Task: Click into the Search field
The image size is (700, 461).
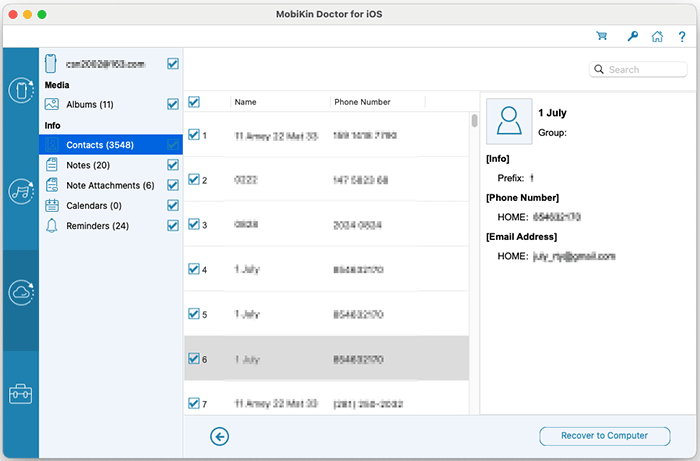Action: (x=638, y=69)
